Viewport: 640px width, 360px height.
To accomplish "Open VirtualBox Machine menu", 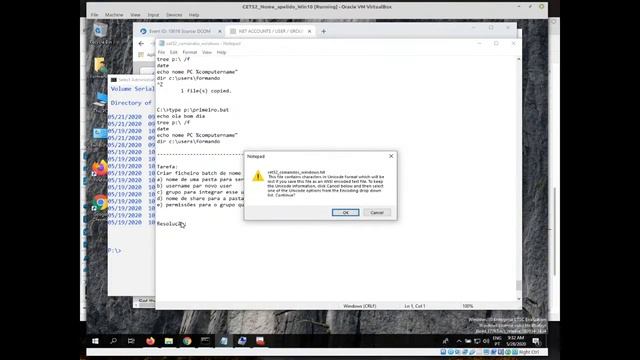I will pos(114,15).
